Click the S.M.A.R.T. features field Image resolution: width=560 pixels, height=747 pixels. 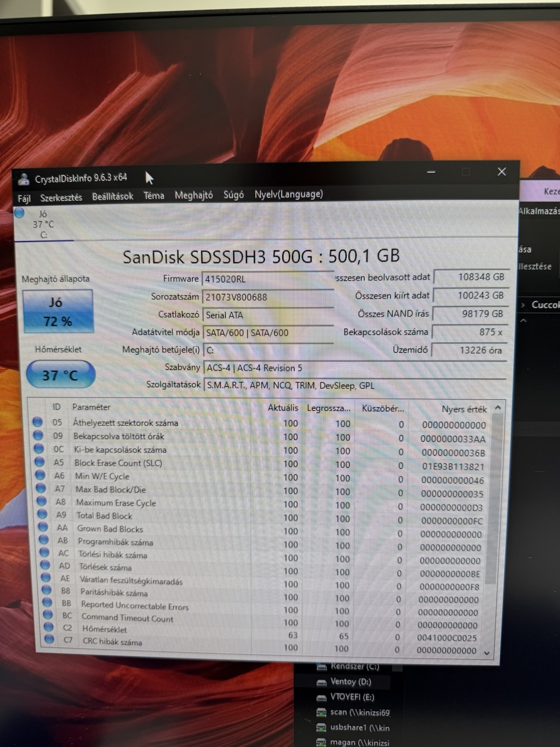[355, 385]
